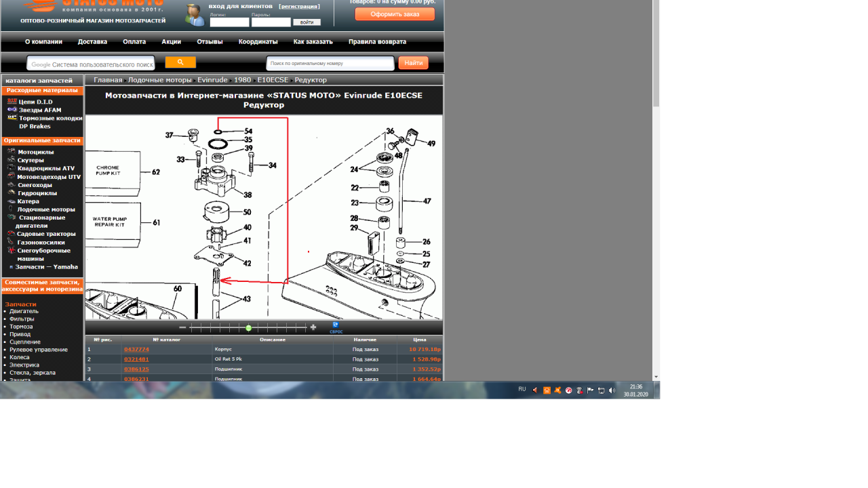Open the Мотовездеходы UTV catalog

[49, 177]
